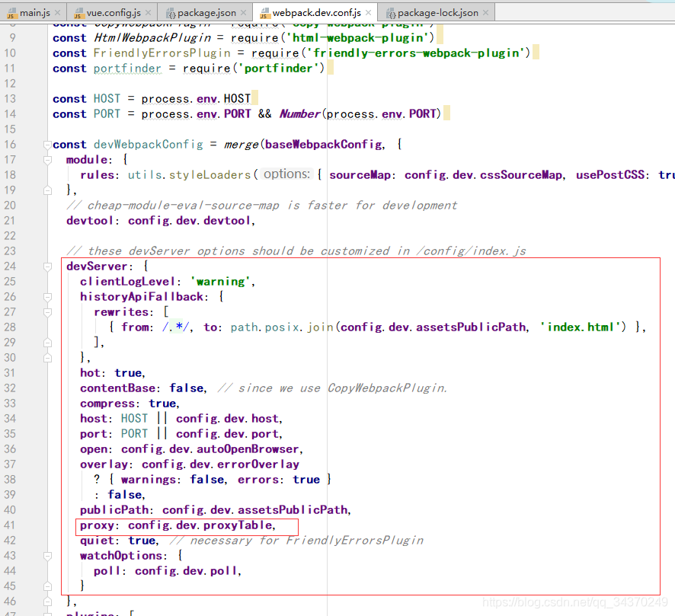Collapse the rewrites array at line 27
Screen dimensions: 675x616
pos(47,312)
